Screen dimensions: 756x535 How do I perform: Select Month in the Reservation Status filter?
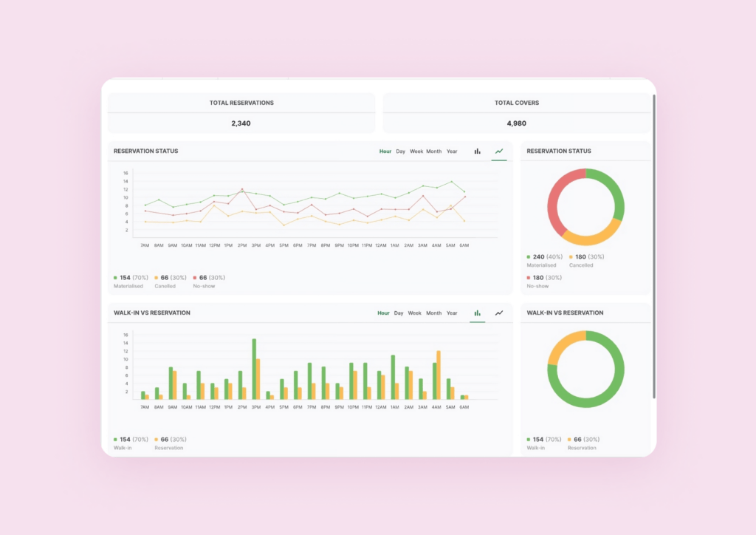(x=433, y=151)
